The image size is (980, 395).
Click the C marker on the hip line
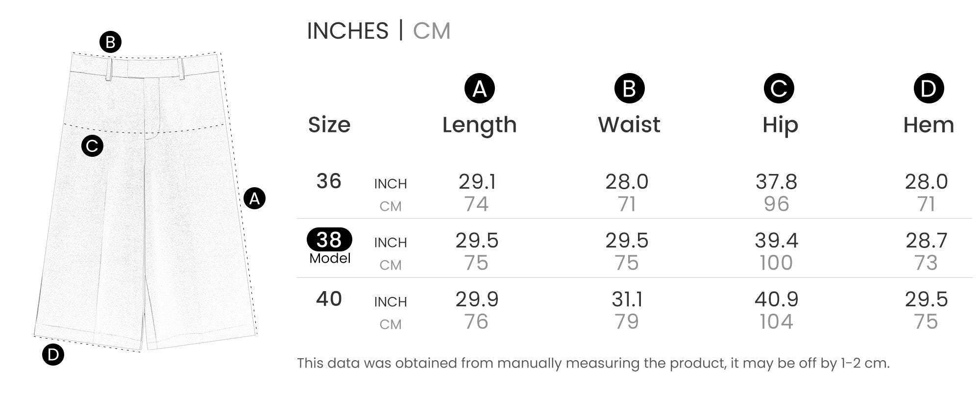pos(92,146)
